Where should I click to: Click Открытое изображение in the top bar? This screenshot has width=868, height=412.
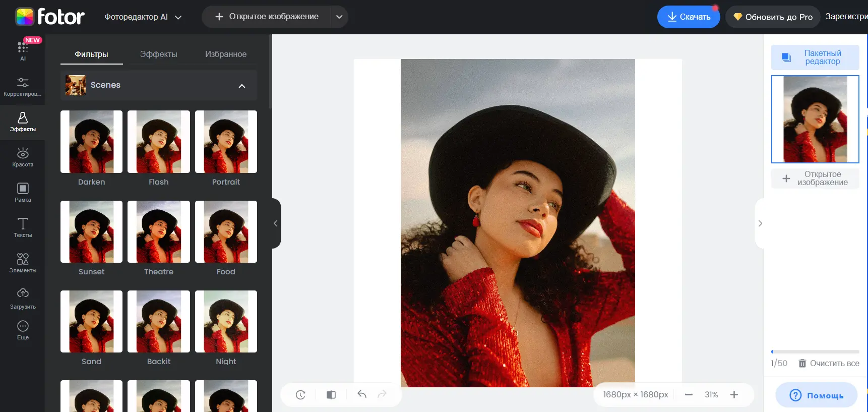click(x=267, y=17)
